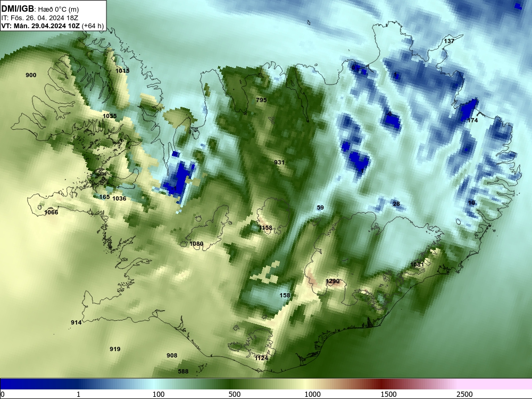
Task: Click the map value '1036'
Action: (119, 198)
